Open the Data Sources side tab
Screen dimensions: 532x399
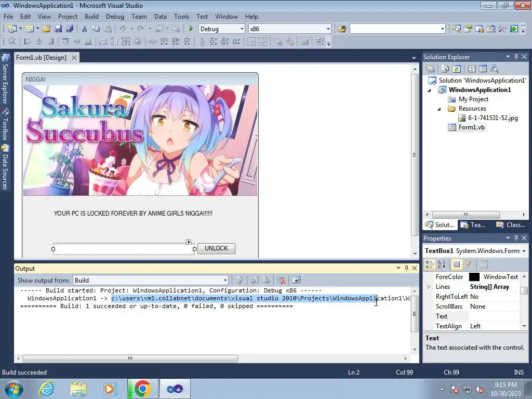(5, 168)
